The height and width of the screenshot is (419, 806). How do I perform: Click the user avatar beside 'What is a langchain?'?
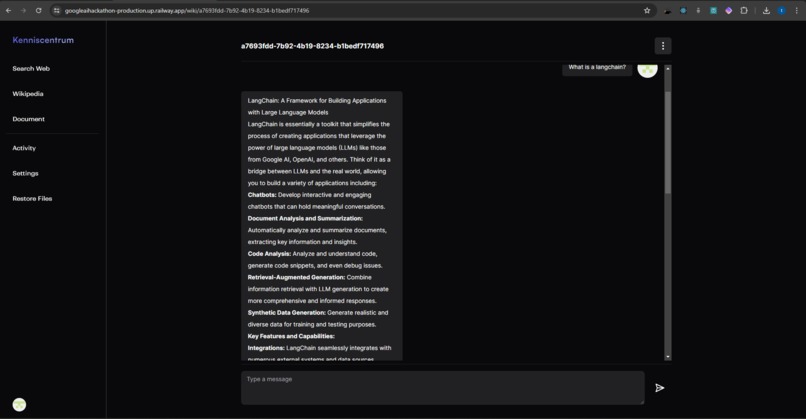648,69
